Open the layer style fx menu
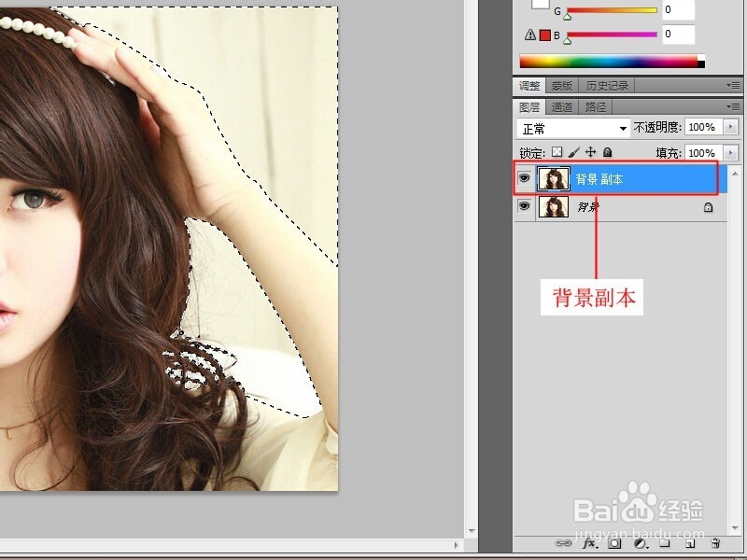The height and width of the screenshot is (560, 747). 589,543
